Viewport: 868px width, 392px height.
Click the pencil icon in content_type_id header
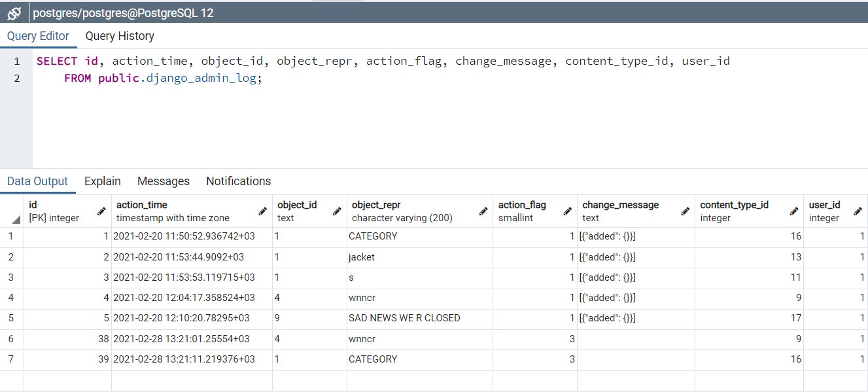tap(793, 211)
